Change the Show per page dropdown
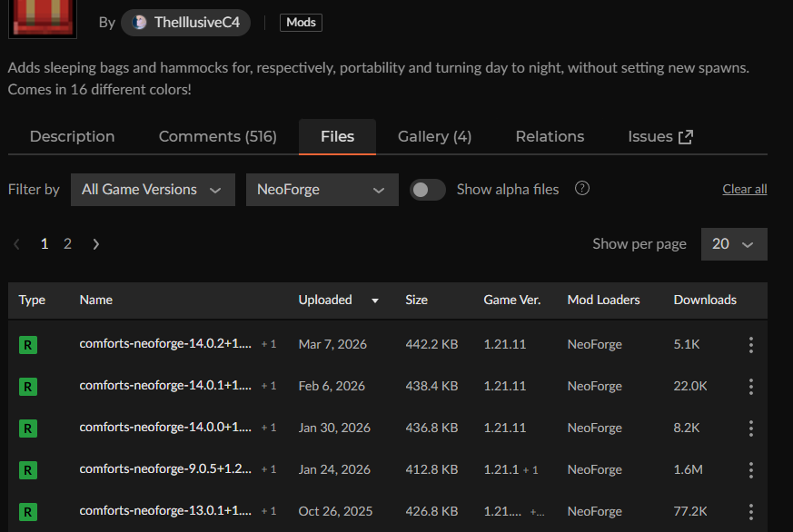This screenshot has width=793, height=532. click(733, 244)
